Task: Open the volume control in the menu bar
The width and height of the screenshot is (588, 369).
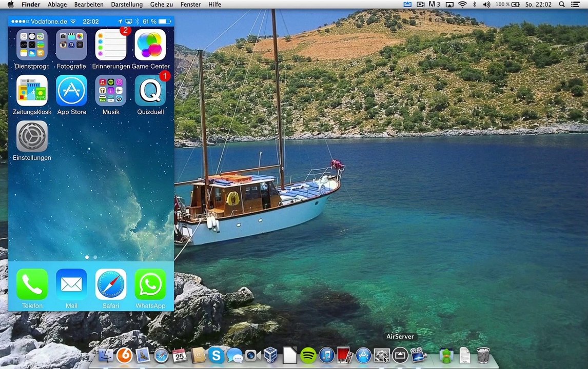Action: point(487,4)
